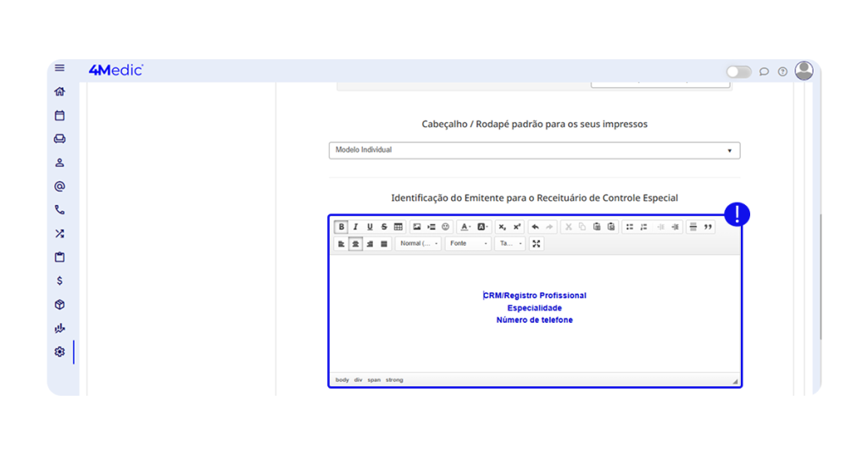Open the settings gear in the sidebar
Screen dimensions: 868x455
[x=59, y=352]
